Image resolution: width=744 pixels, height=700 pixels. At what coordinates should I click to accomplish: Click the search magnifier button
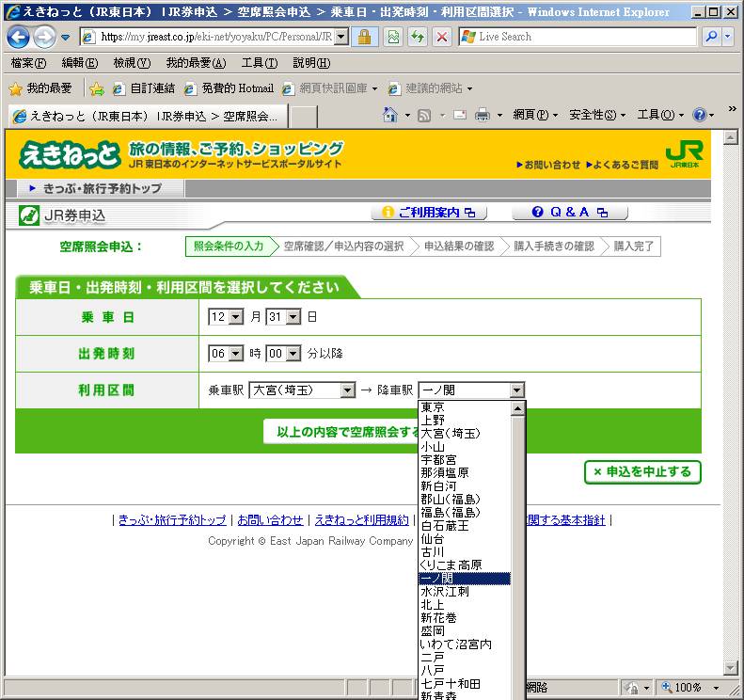click(711, 37)
